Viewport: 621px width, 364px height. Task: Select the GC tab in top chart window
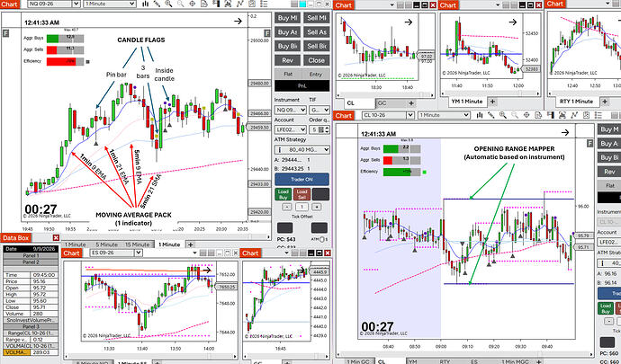[382, 103]
